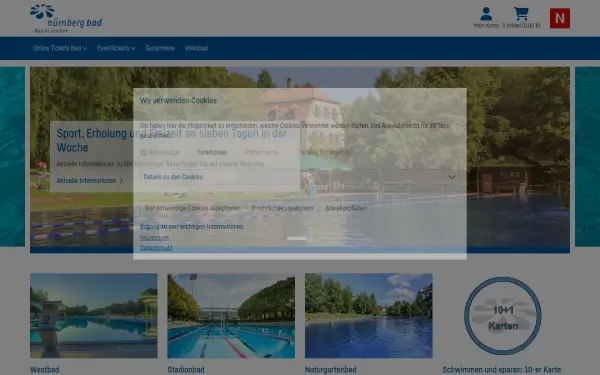Click the Wir verwenden Cookies heading
The image size is (600, 375).
[178, 101]
